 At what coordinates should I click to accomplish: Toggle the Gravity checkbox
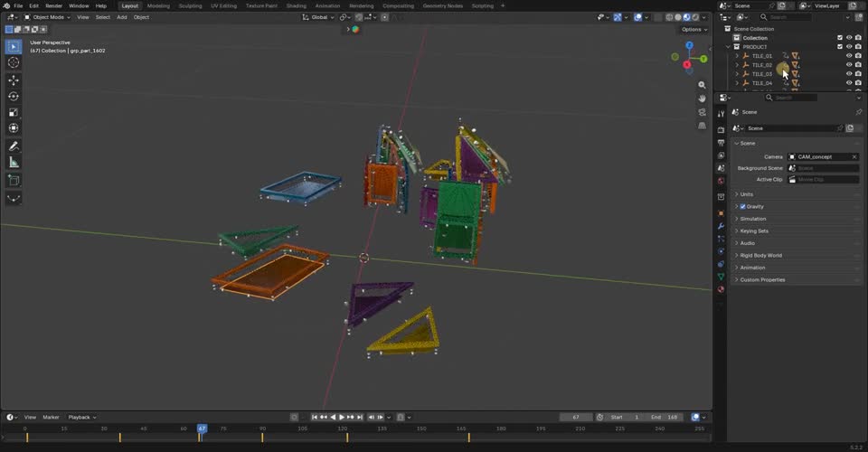coord(743,206)
